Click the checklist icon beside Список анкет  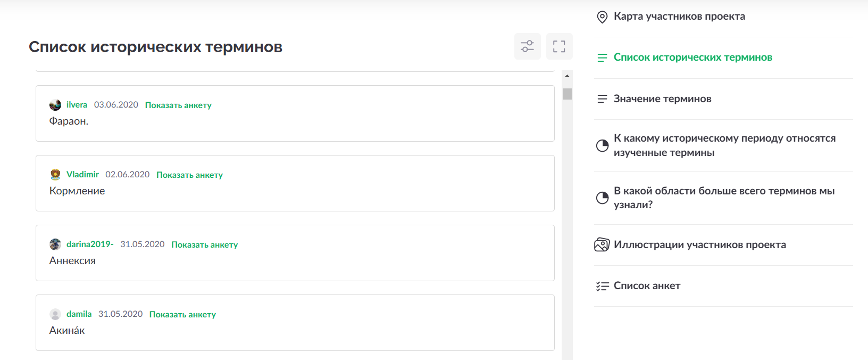click(x=602, y=286)
